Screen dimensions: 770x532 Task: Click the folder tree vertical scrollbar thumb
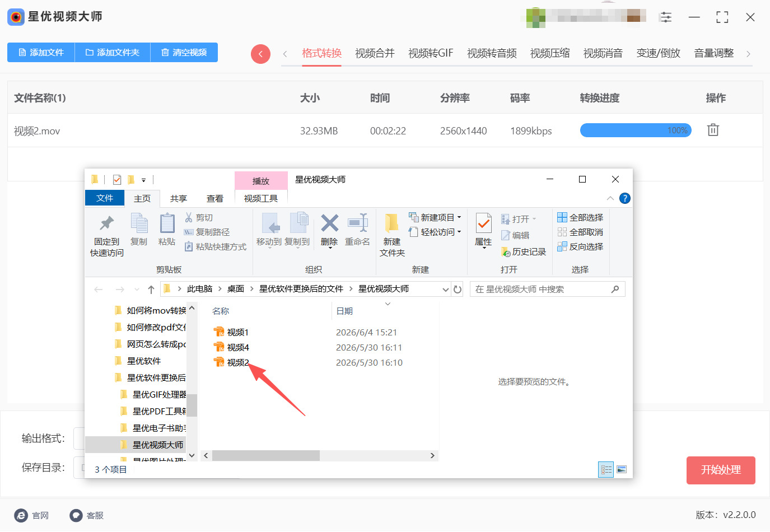coord(192,405)
